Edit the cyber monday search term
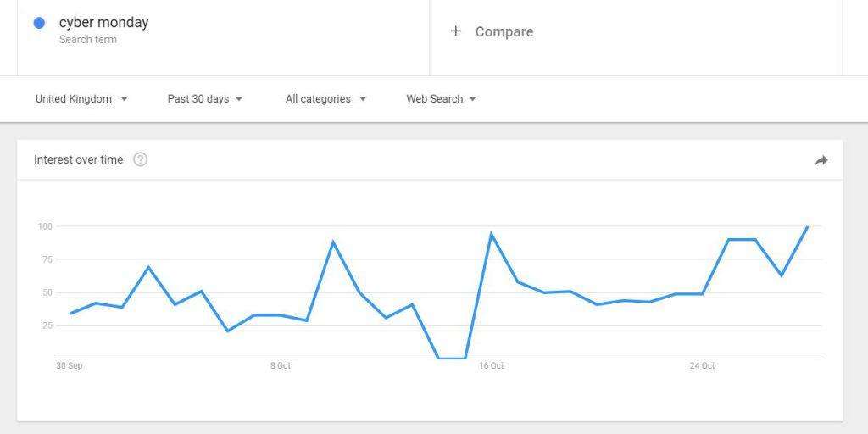Image resolution: width=868 pixels, height=434 pixels. (103, 23)
